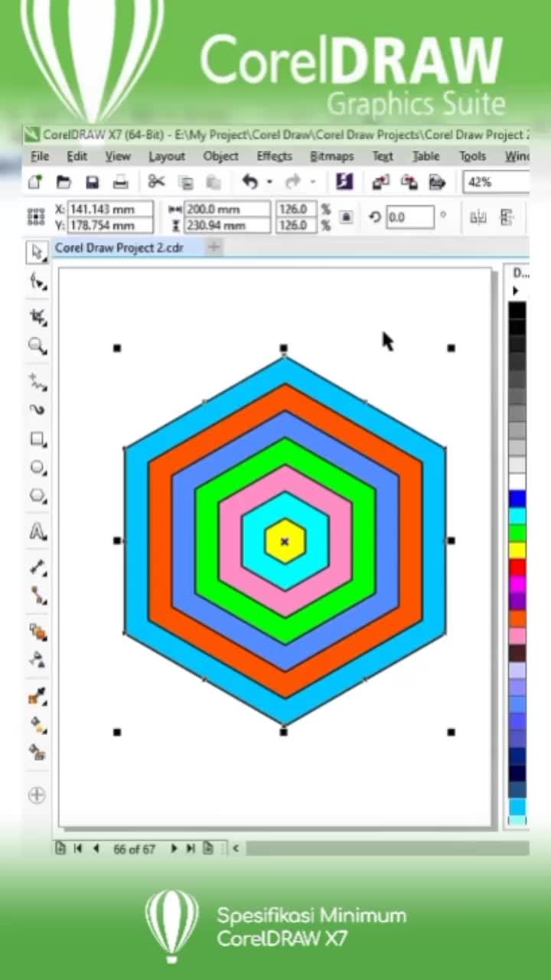This screenshot has height=980, width=551.
Task: Click the Open folder icon
Action: pyautogui.click(x=64, y=182)
